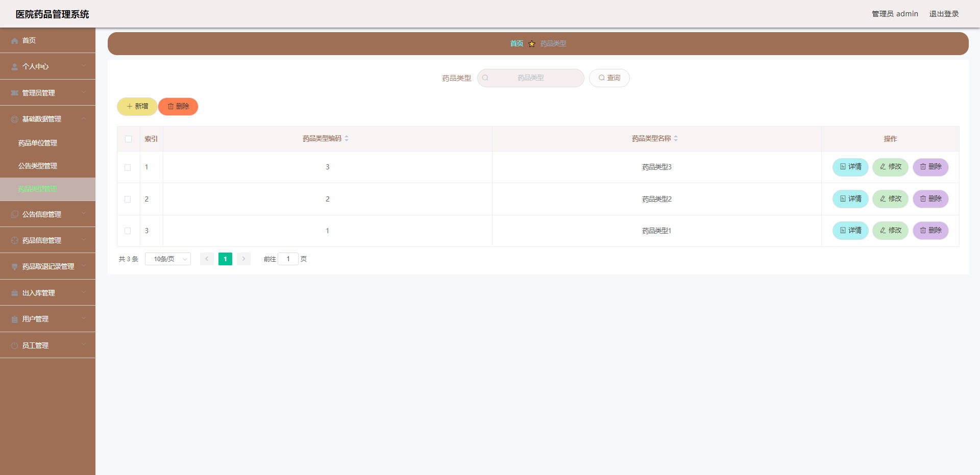980x475 pixels.
Task: Click the icon beside 药品信息管理
Action: pos(15,240)
